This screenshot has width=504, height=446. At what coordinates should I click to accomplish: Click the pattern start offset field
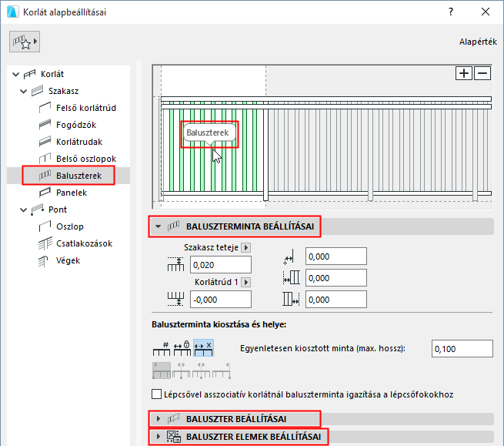[336, 257]
